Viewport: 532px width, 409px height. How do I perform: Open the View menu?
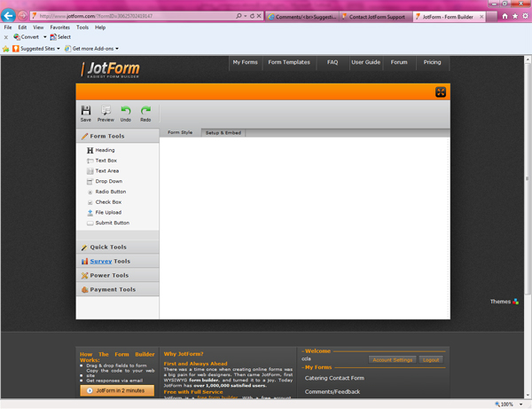(x=38, y=28)
